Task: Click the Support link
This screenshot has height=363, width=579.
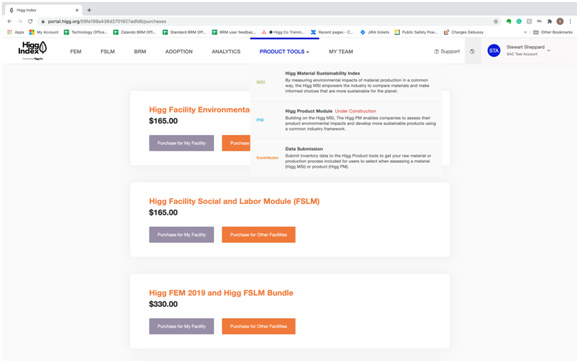Action: pyautogui.click(x=447, y=51)
